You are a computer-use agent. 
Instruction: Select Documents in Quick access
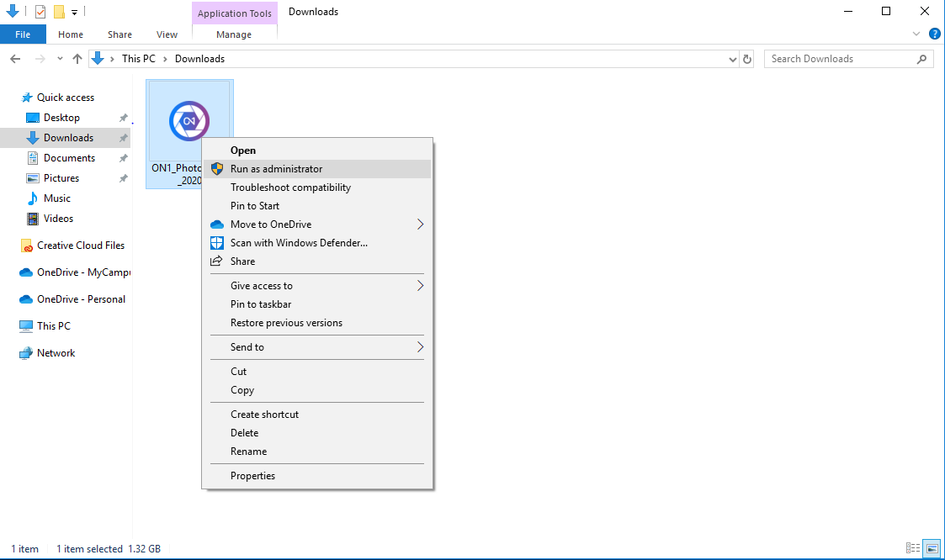69,158
